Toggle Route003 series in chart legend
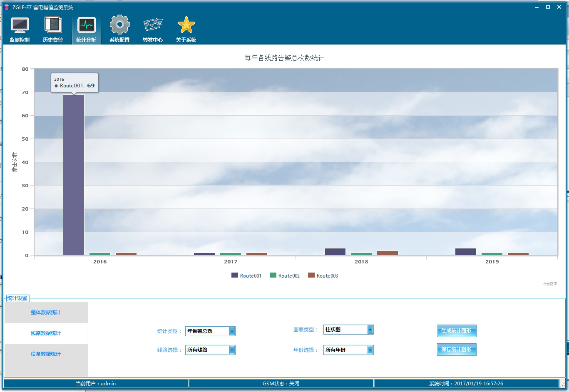569x392 pixels. [x=323, y=275]
